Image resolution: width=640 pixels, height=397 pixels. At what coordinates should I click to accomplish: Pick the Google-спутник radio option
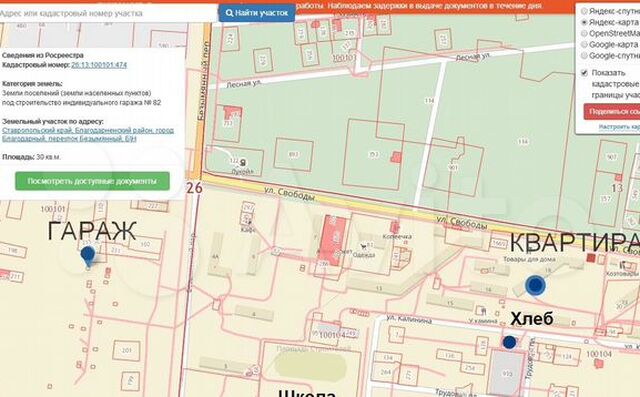coord(584,55)
